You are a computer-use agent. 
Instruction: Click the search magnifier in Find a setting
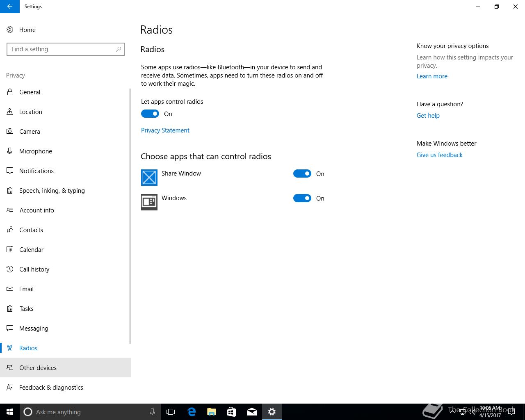pos(119,49)
